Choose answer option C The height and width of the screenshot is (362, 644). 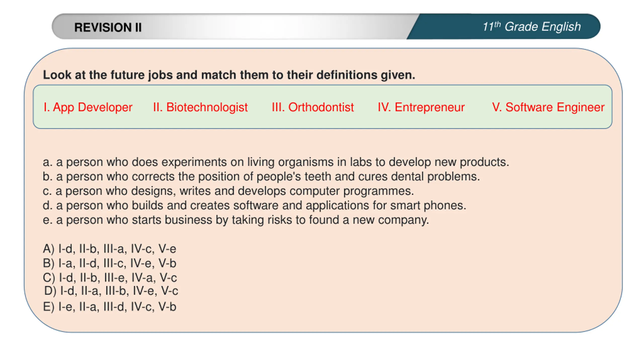[110, 278]
